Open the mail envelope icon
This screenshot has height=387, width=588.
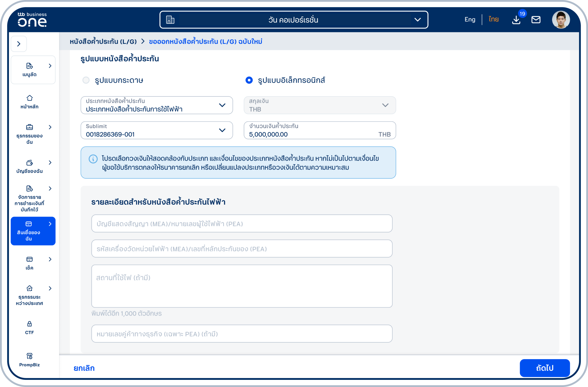[536, 20]
